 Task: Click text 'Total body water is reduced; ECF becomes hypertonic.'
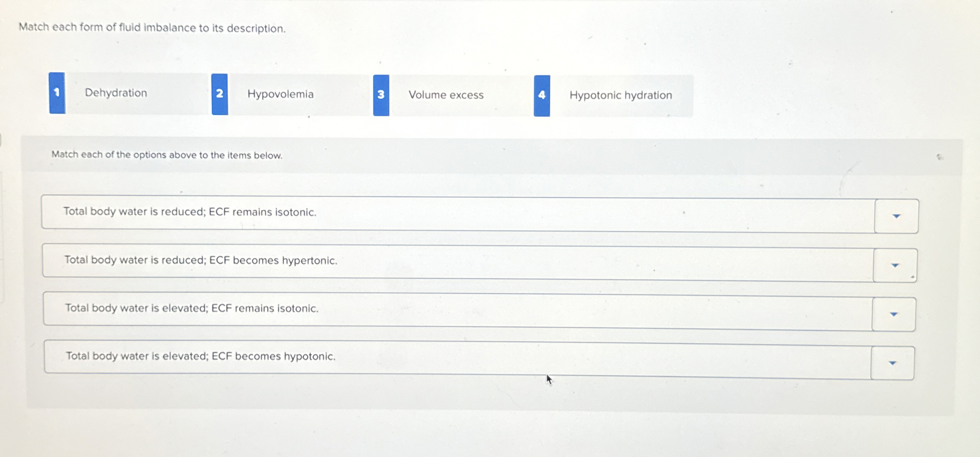click(x=201, y=260)
